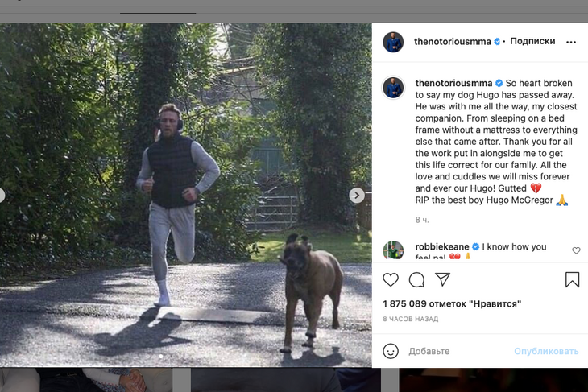Go to the previous photo arrow

click(1, 196)
